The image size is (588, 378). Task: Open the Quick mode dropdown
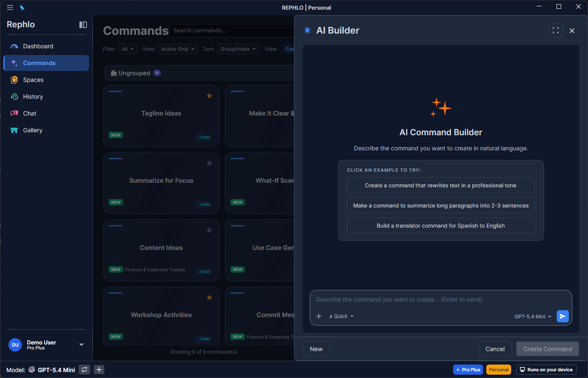click(x=341, y=316)
